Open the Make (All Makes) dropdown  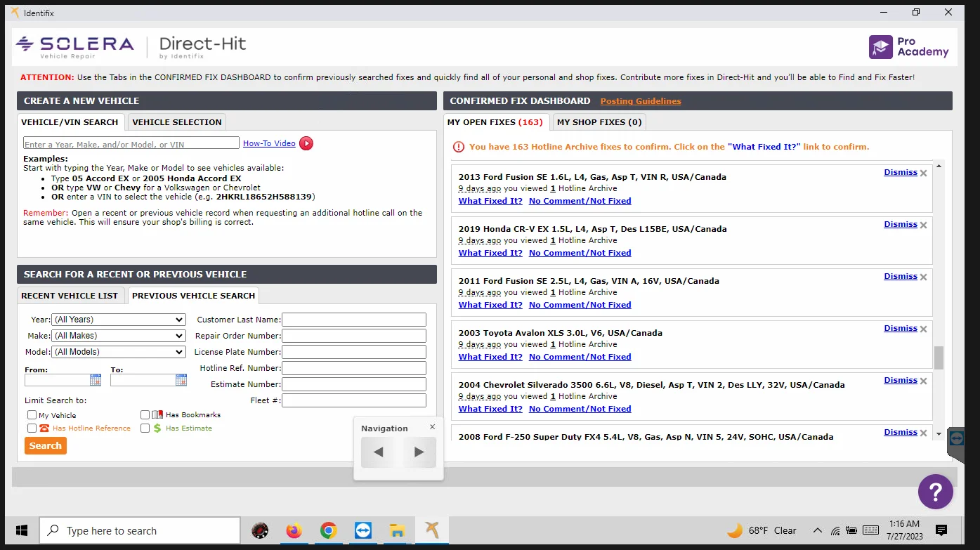[x=119, y=336]
